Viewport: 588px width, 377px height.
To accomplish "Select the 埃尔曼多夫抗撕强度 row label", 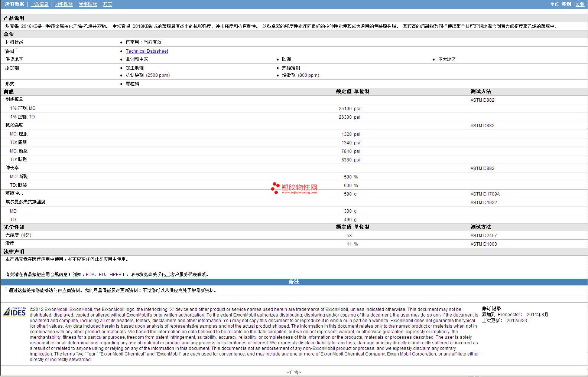I will coord(25,202).
